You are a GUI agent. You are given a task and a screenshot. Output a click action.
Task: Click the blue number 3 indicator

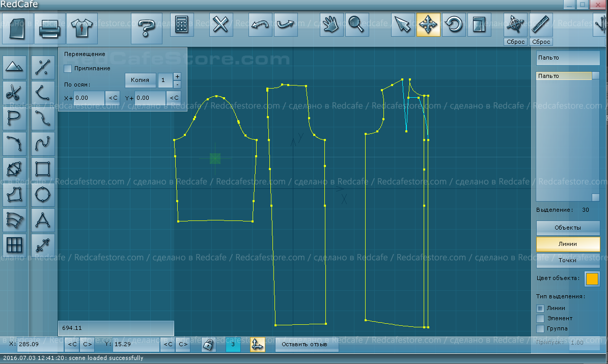[233, 344]
